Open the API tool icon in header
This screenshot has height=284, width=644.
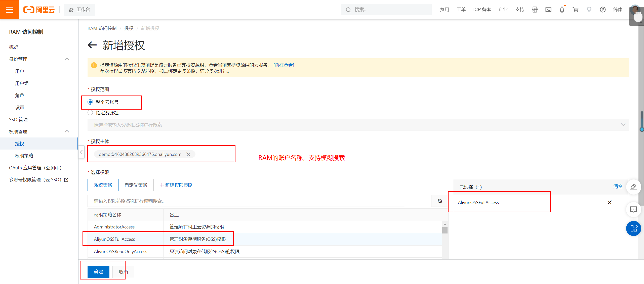pyautogui.click(x=535, y=10)
